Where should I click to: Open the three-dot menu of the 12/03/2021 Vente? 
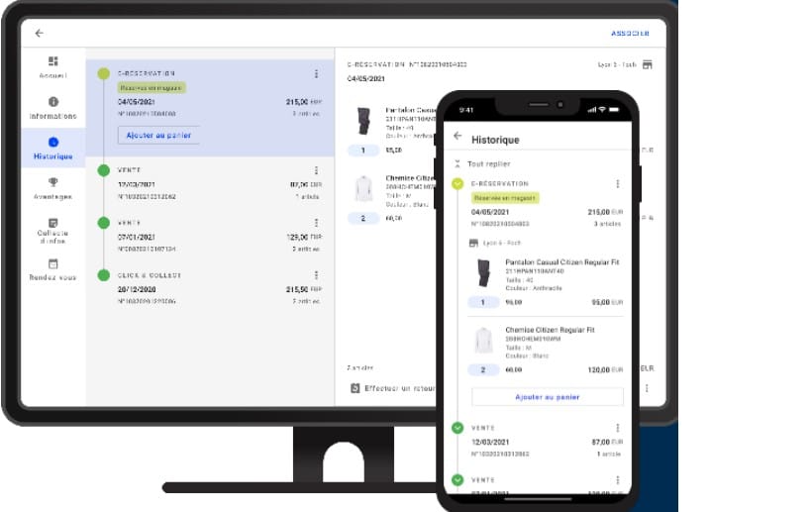pos(316,170)
